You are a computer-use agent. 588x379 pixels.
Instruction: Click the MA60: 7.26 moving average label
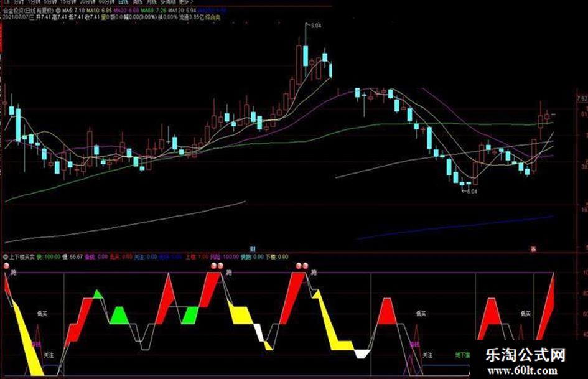pyautogui.click(x=153, y=10)
